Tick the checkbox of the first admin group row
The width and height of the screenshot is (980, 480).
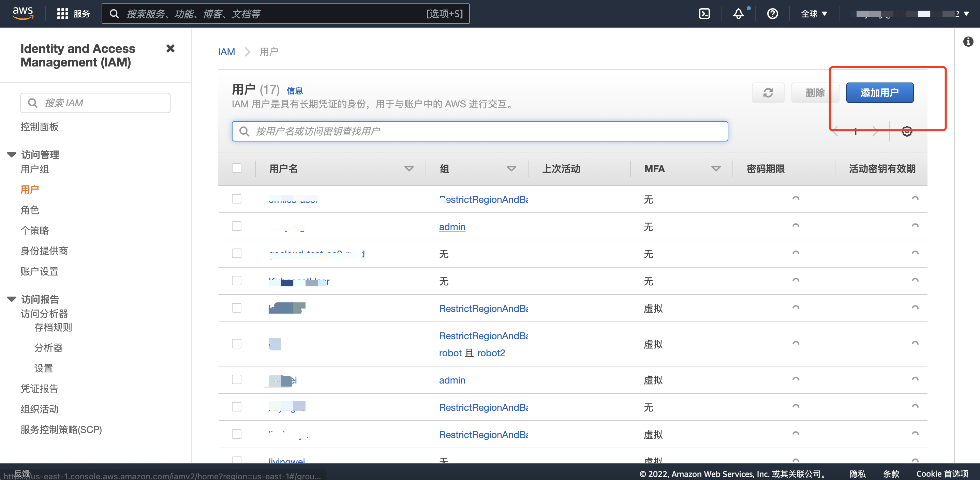237,226
